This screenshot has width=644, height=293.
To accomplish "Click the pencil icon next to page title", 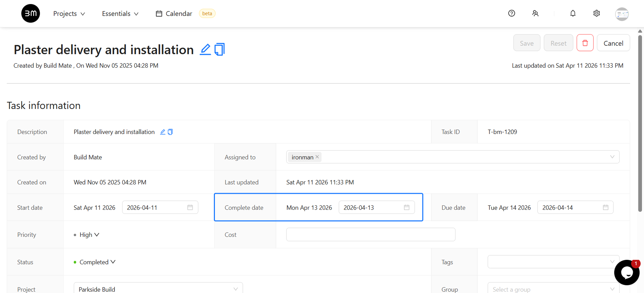I will point(205,49).
